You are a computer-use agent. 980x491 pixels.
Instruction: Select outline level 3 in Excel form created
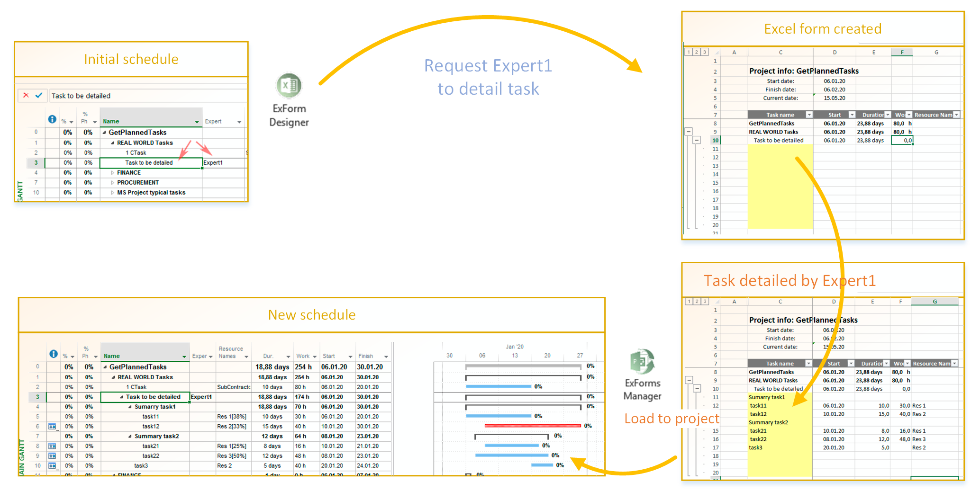click(705, 52)
